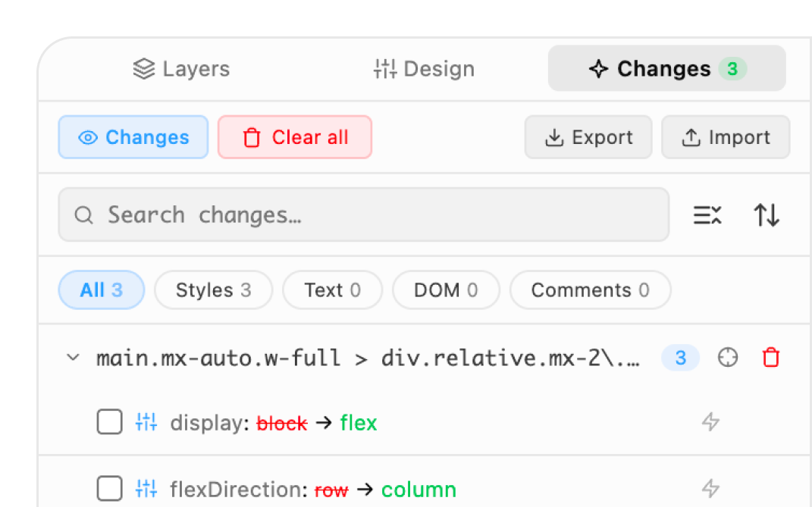Filter by Text 0

(x=333, y=290)
